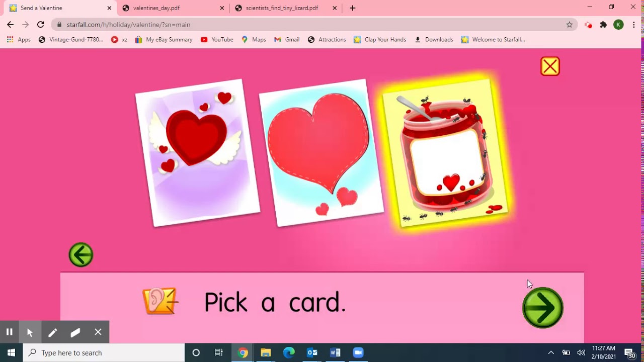
Task: Show hidden system tray icons
Action: click(551, 352)
